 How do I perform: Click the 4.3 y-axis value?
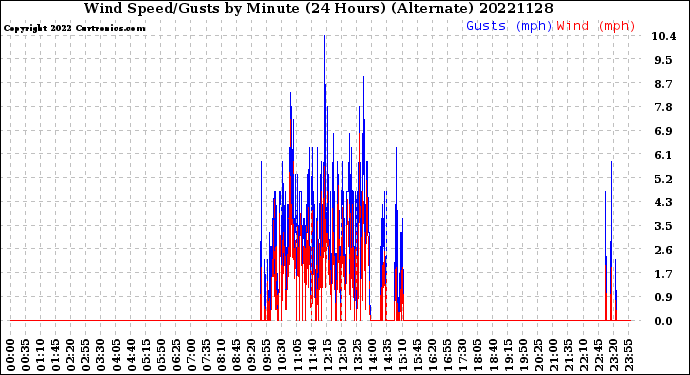[x=664, y=202]
